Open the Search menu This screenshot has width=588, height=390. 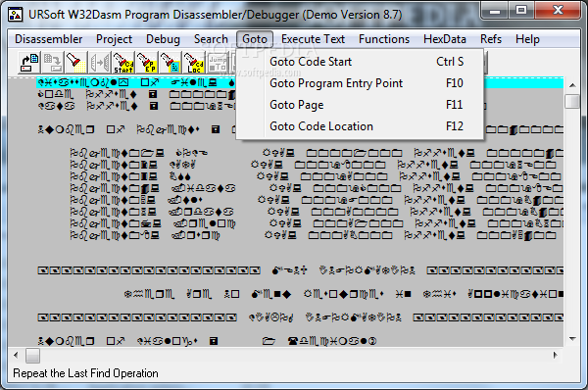click(211, 39)
